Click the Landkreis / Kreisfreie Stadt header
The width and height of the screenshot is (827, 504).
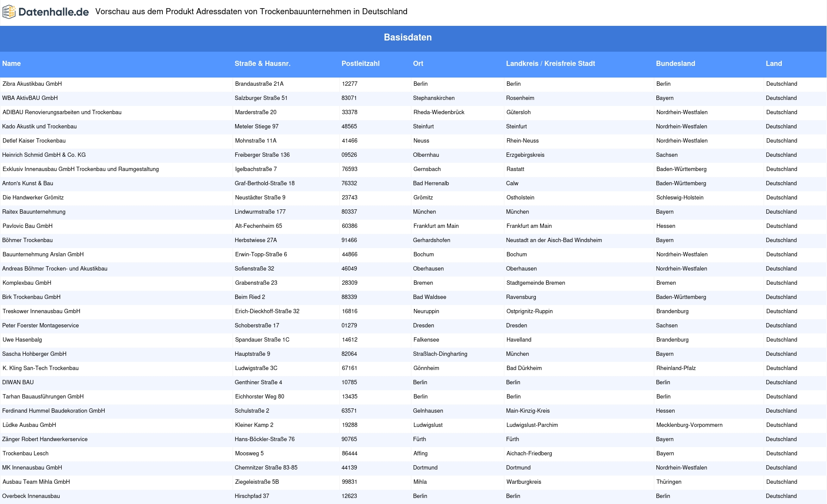point(550,63)
